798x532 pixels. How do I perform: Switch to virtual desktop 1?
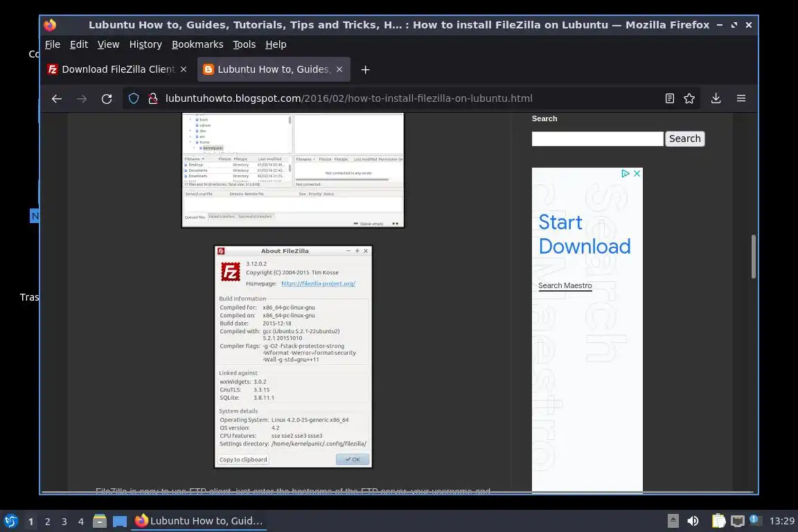coord(31,522)
